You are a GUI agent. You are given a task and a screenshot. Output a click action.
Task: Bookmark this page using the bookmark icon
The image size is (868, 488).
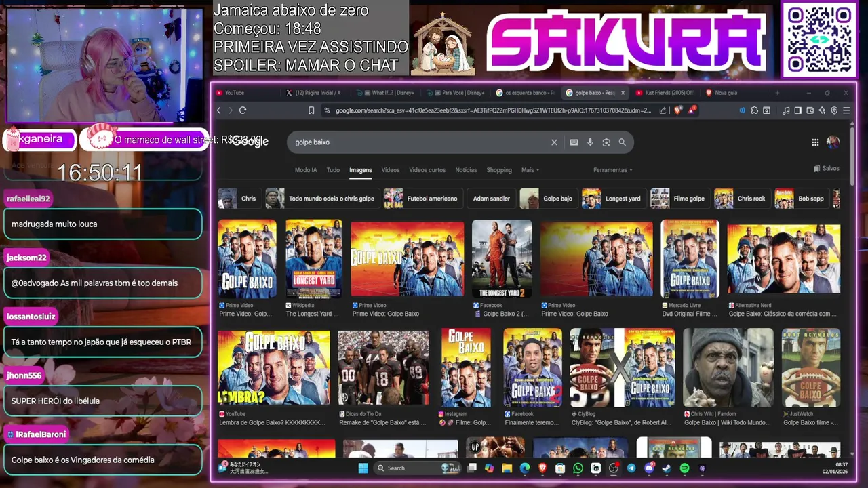click(x=311, y=110)
